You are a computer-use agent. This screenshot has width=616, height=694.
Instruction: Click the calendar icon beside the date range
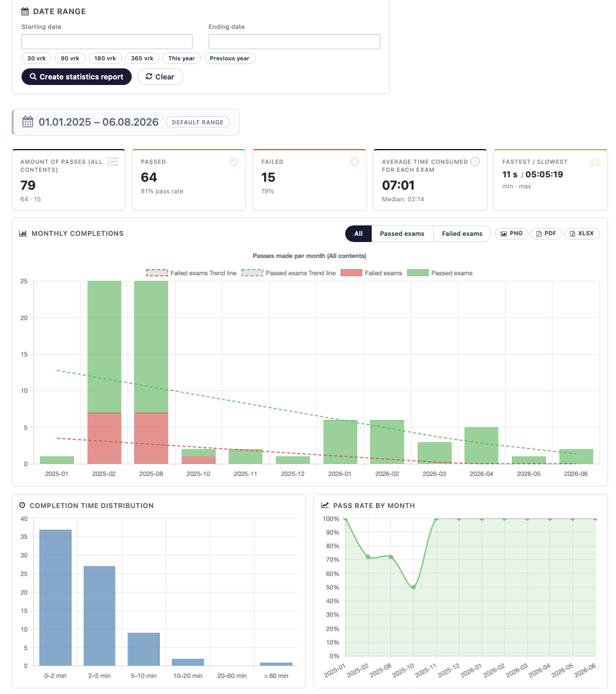click(28, 122)
